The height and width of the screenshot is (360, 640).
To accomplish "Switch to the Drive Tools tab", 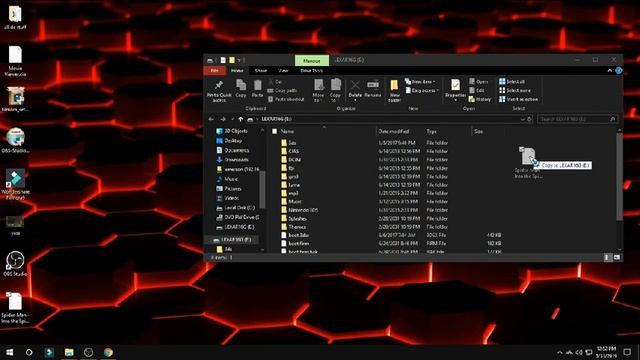I will (x=311, y=71).
